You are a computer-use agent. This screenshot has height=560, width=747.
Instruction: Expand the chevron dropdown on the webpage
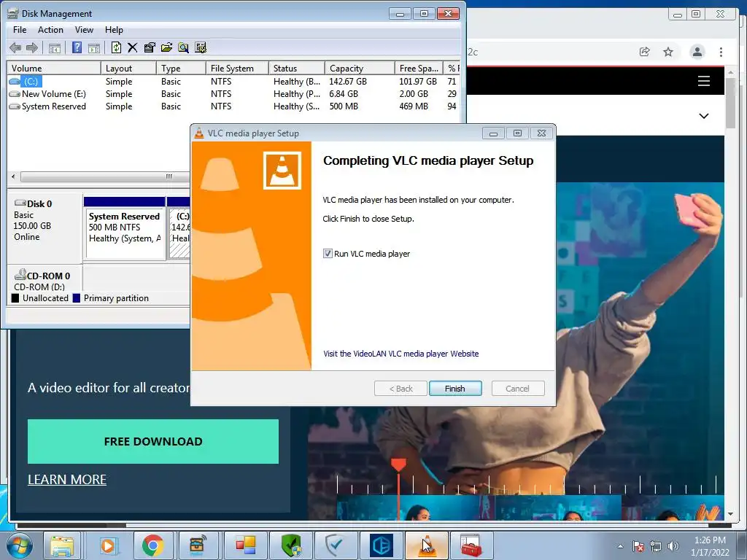tap(704, 116)
